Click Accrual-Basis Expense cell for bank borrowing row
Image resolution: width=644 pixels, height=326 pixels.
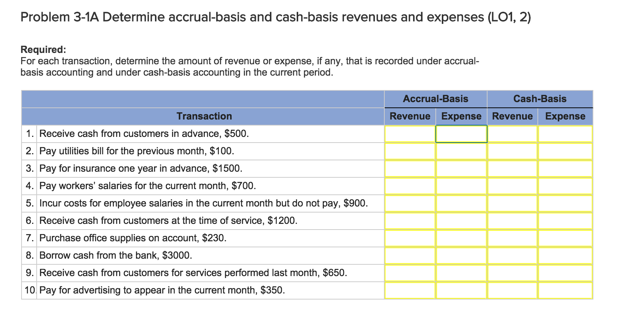(x=461, y=256)
